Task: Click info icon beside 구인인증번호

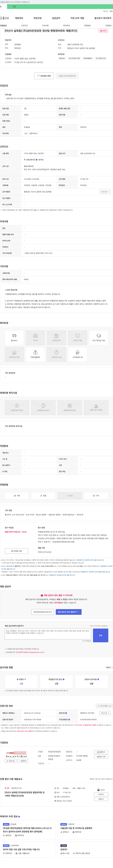Action: [69, 719]
